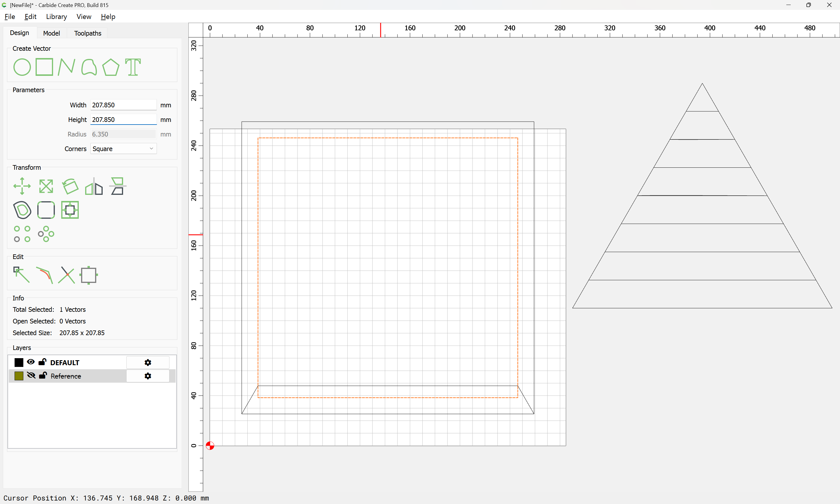Open the Edit menu
The width and height of the screenshot is (840, 504).
pos(31,17)
